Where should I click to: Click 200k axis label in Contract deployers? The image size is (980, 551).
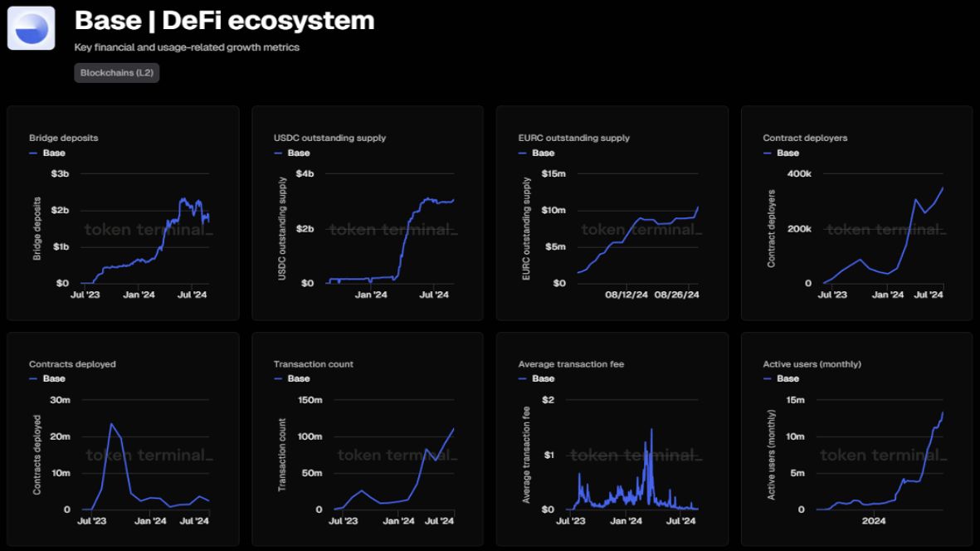pos(799,229)
